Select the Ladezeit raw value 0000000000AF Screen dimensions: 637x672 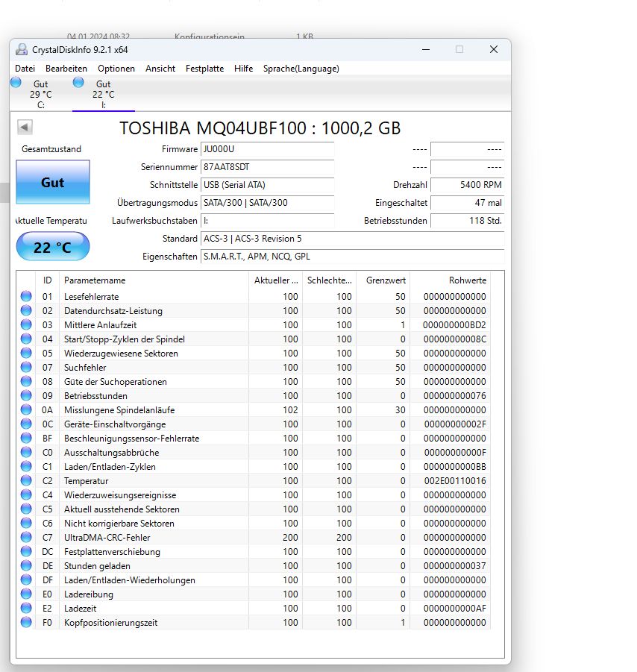pyautogui.click(x=455, y=609)
